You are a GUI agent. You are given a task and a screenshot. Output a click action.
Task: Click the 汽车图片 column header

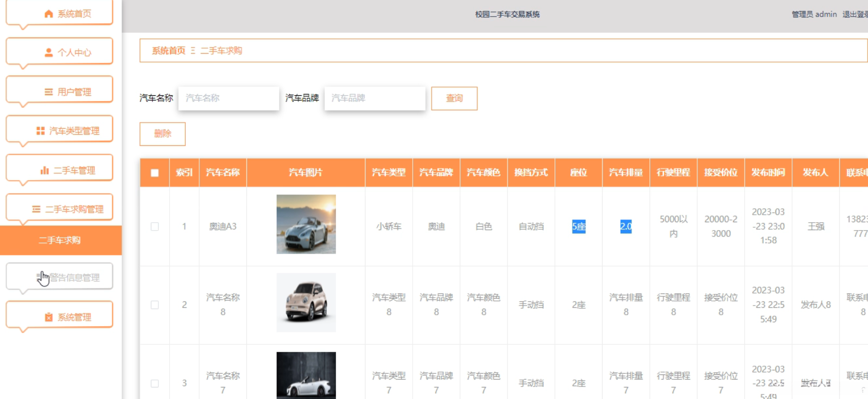click(306, 173)
